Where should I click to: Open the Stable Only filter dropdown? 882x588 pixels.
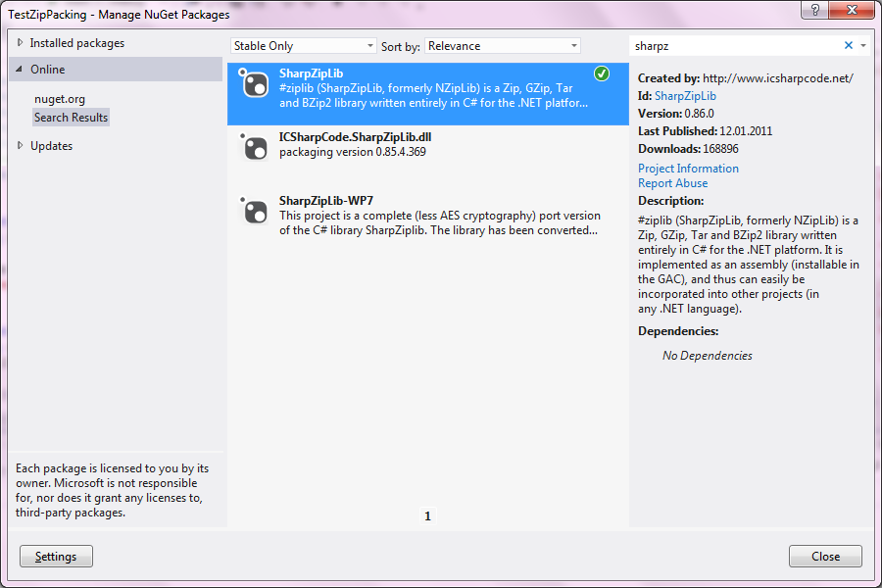tap(303, 45)
